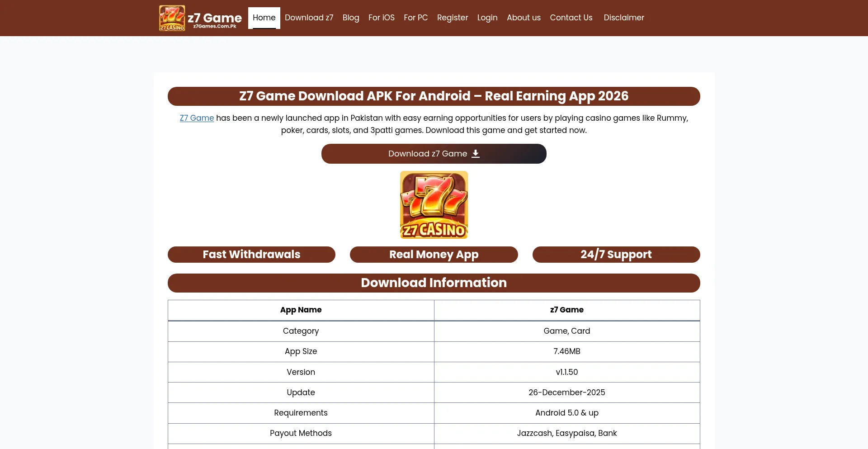This screenshot has height=449, width=868.
Task: Click the Category table cell
Action: click(x=301, y=331)
